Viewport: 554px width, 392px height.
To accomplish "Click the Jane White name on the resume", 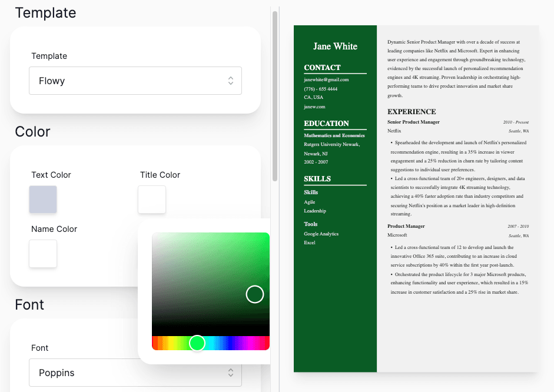I will (x=334, y=46).
